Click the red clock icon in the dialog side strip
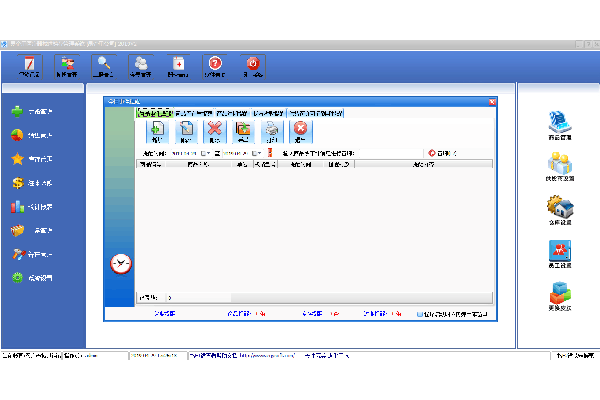 coord(121,264)
